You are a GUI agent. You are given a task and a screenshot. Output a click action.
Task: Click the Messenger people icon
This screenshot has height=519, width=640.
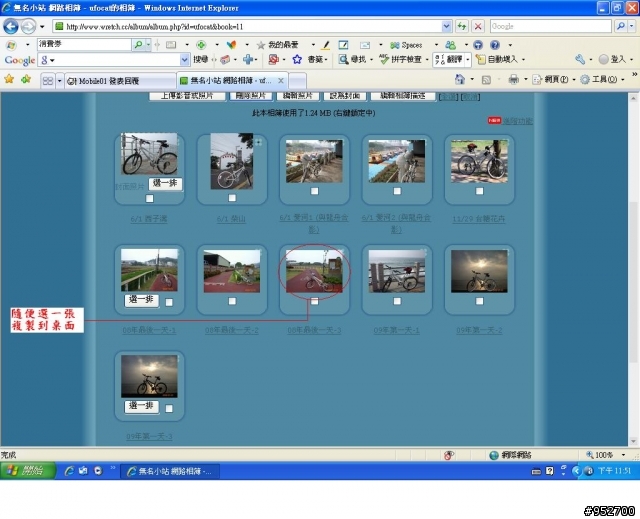[x=451, y=45]
